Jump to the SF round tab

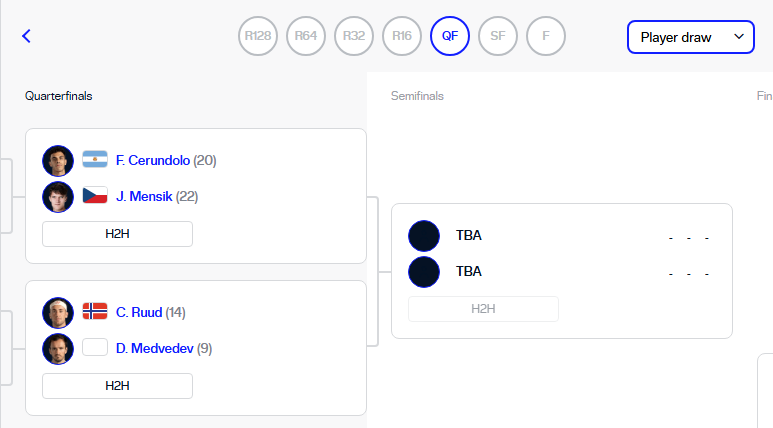click(x=497, y=36)
